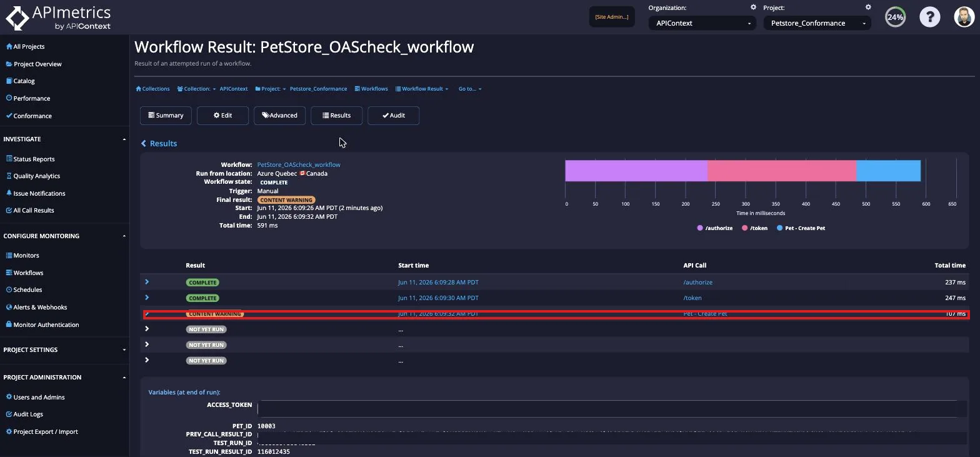Open the Results tab
This screenshot has width=980, height=457.
(336, 115)
